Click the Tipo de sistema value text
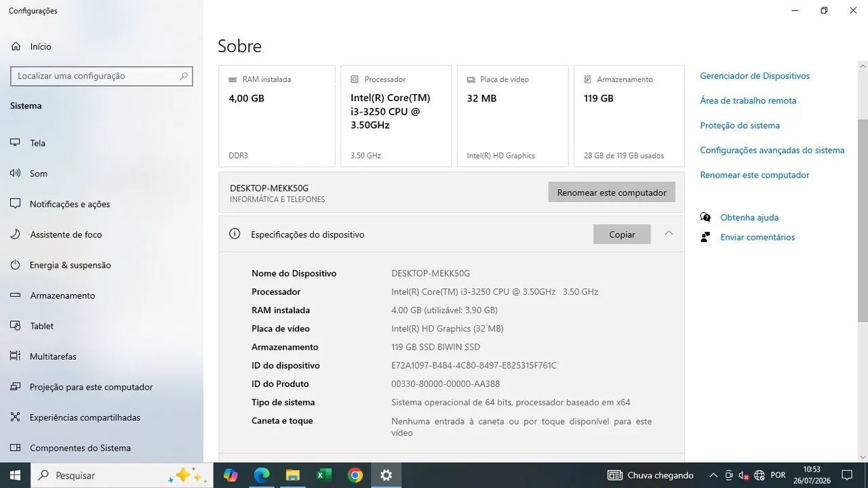Screen dimensions: 868x488 511,402
